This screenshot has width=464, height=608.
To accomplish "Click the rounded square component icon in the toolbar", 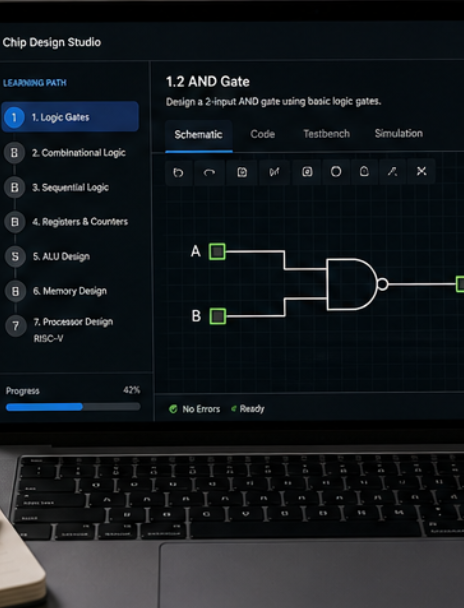I will pos(307,171).
